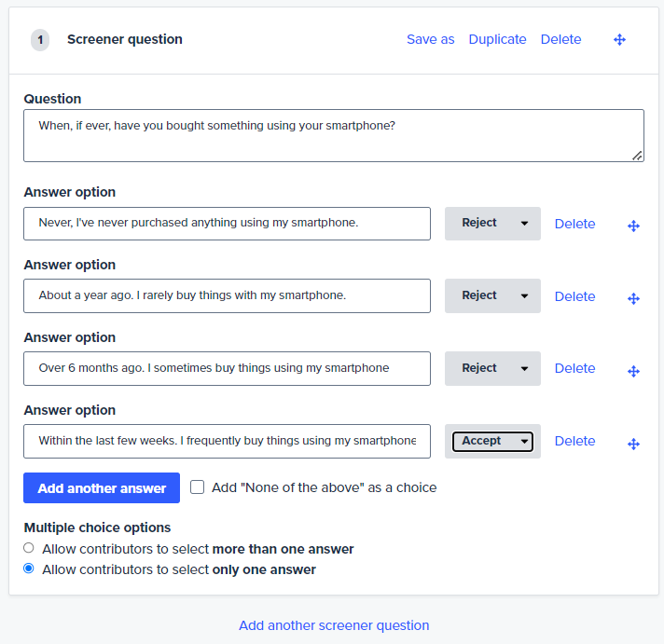Viewport: 664px width, 644px height.
Task: Click the 'Within the last few weeks' answer field
Action: point(227,442)
